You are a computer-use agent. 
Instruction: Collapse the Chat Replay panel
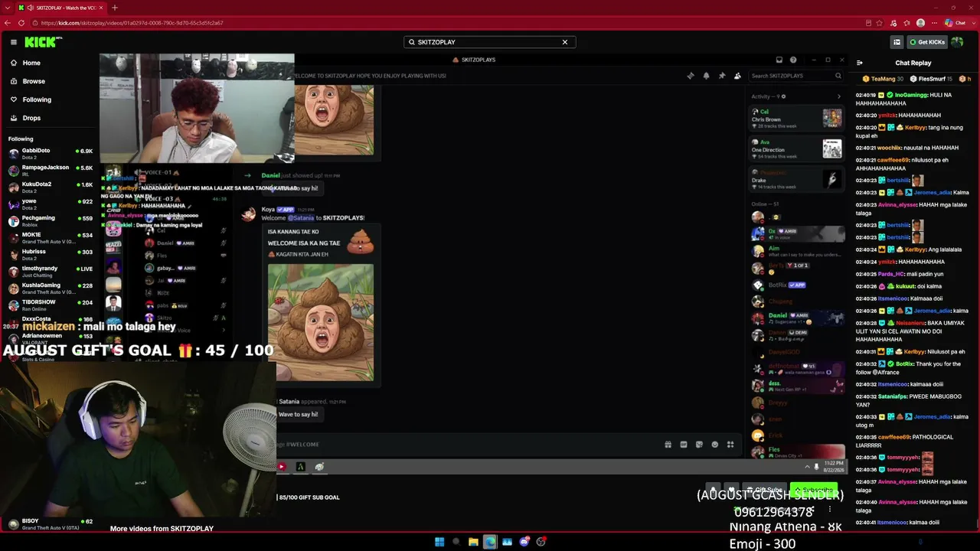coord(859,63)
